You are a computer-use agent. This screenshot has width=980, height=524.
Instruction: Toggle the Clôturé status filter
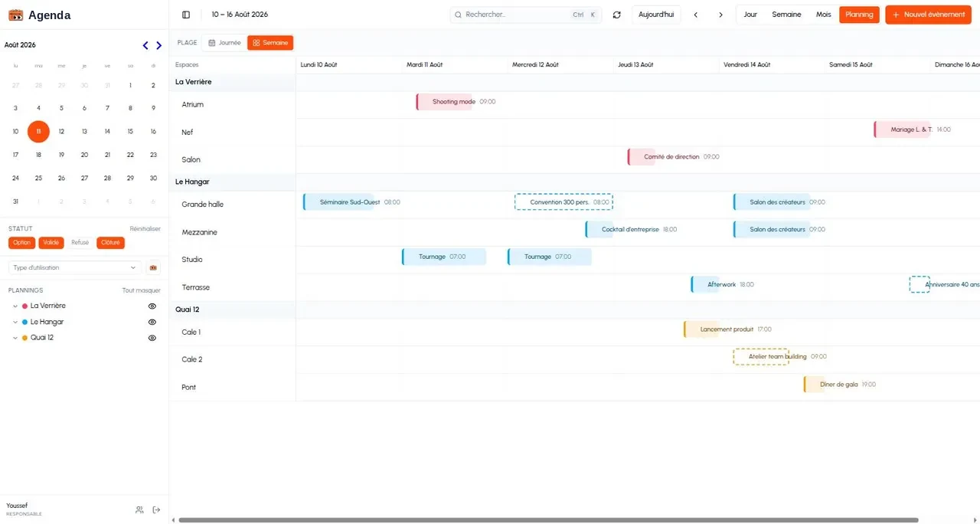pos(110,243)
